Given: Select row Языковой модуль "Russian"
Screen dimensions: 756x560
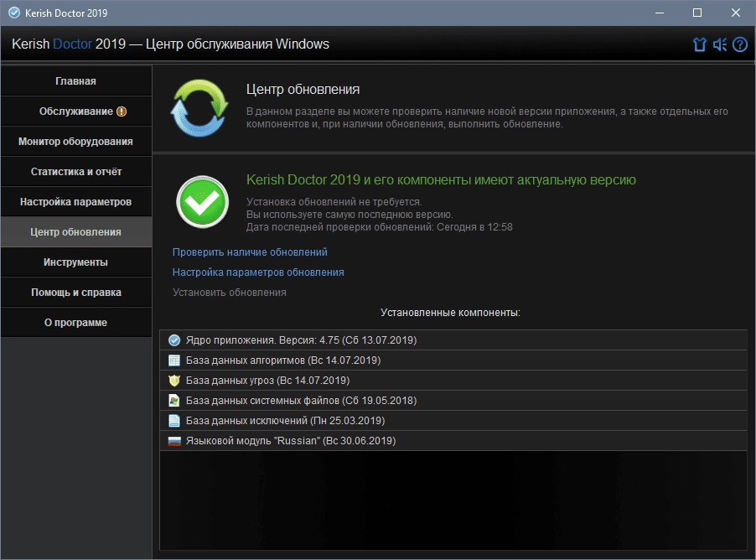Looking at the screenshot, I should 453,441.
